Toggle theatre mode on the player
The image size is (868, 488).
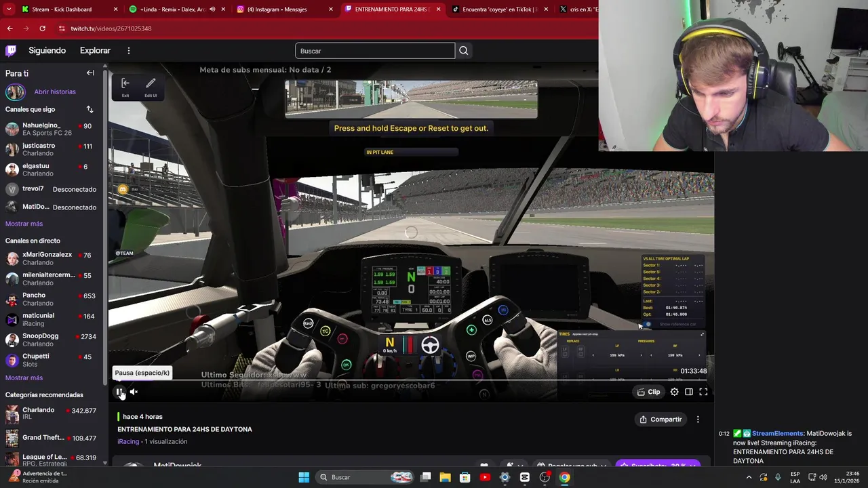(x=689, y=392)
